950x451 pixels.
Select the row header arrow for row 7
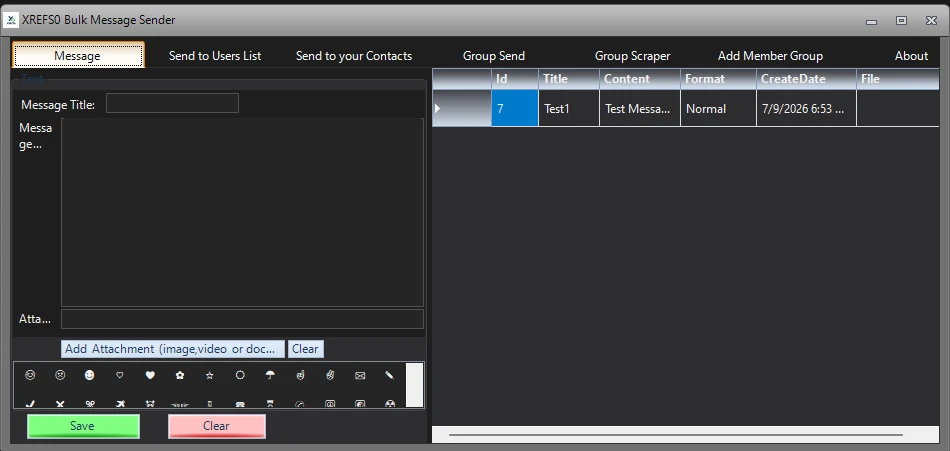pyautogui.click(x=461, y=109)
